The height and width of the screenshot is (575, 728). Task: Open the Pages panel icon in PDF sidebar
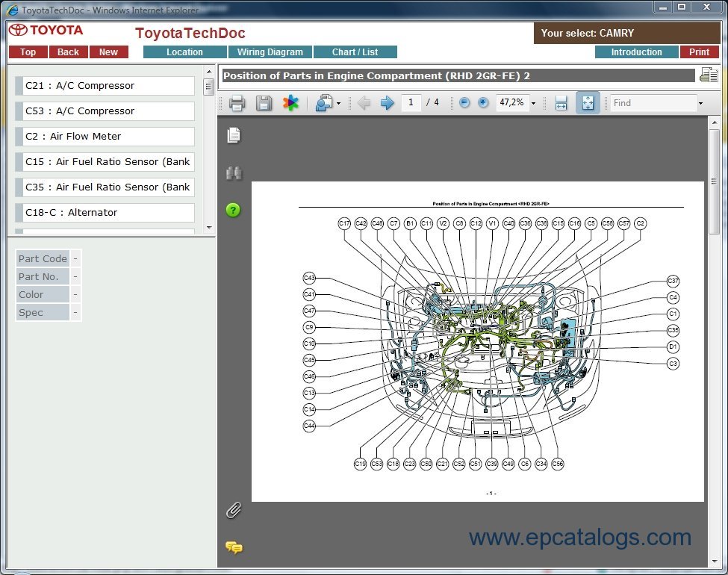pos(234,135)
